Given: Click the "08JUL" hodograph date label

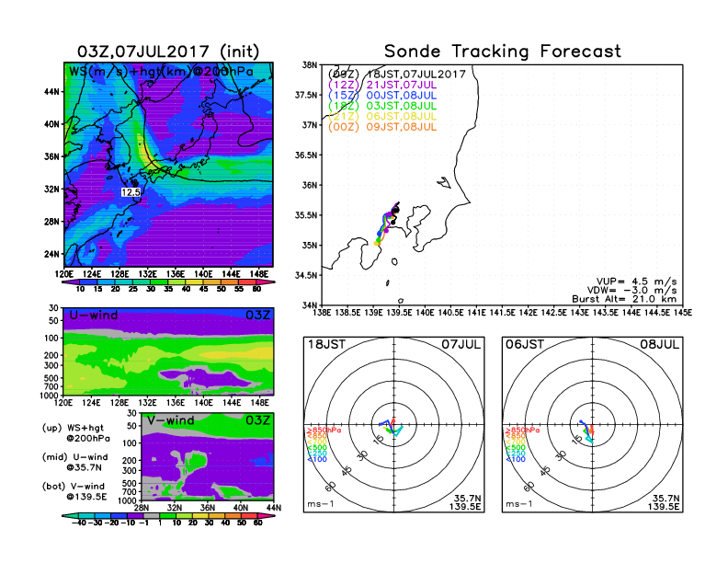Looking at the screenshot, I should click(x=660, y=345).
